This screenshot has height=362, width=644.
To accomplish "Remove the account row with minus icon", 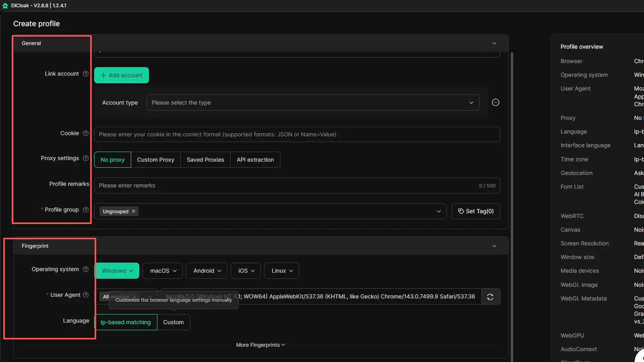I will click(495, 103).
